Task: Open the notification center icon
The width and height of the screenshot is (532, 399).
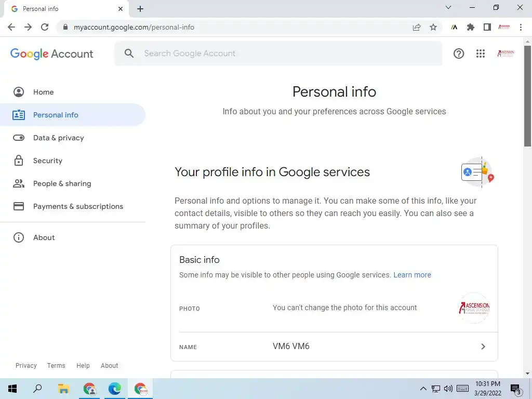Action: tap(516, 389)
